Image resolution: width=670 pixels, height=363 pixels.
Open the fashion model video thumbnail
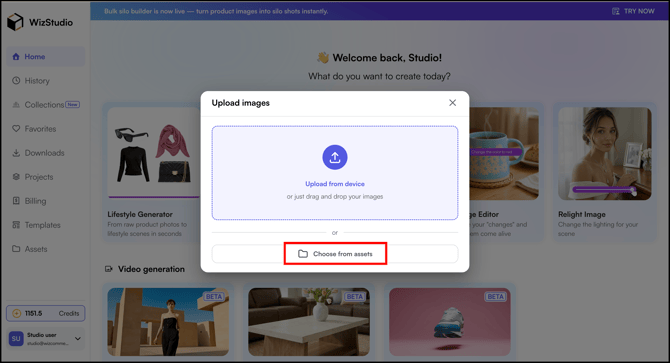point(168,322)
